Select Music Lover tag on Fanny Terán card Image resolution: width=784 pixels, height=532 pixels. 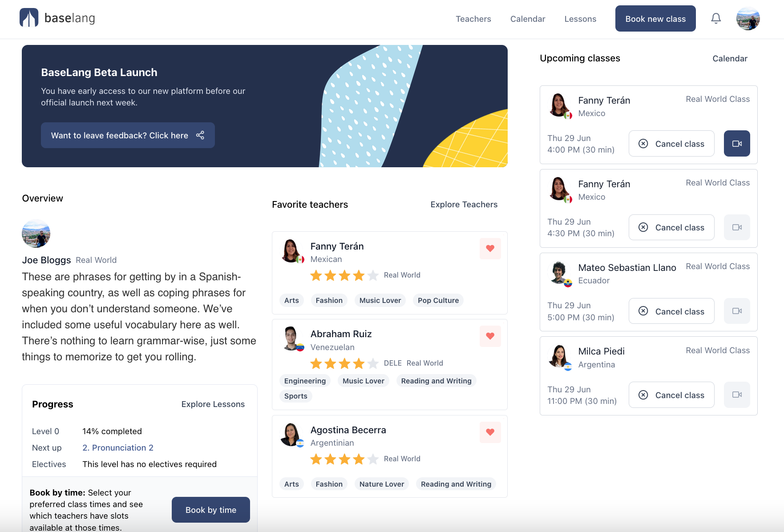coord(380,300)
